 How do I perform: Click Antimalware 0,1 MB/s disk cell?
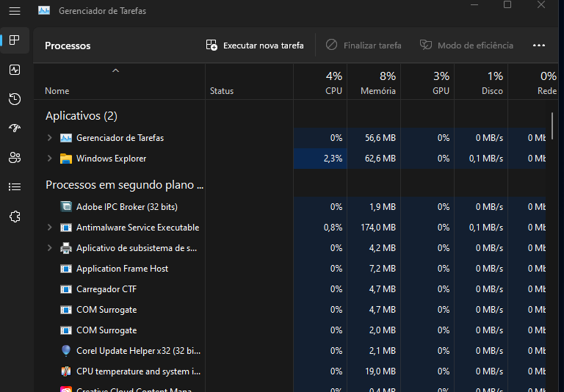[x=481, y=228]
